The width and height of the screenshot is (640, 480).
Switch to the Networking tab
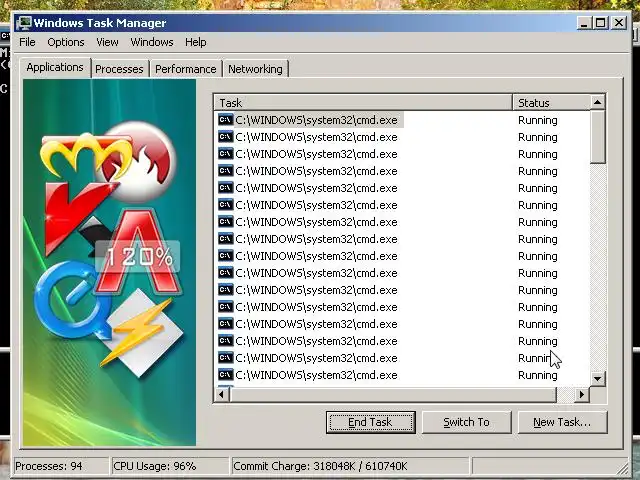[x=255, y=69]
